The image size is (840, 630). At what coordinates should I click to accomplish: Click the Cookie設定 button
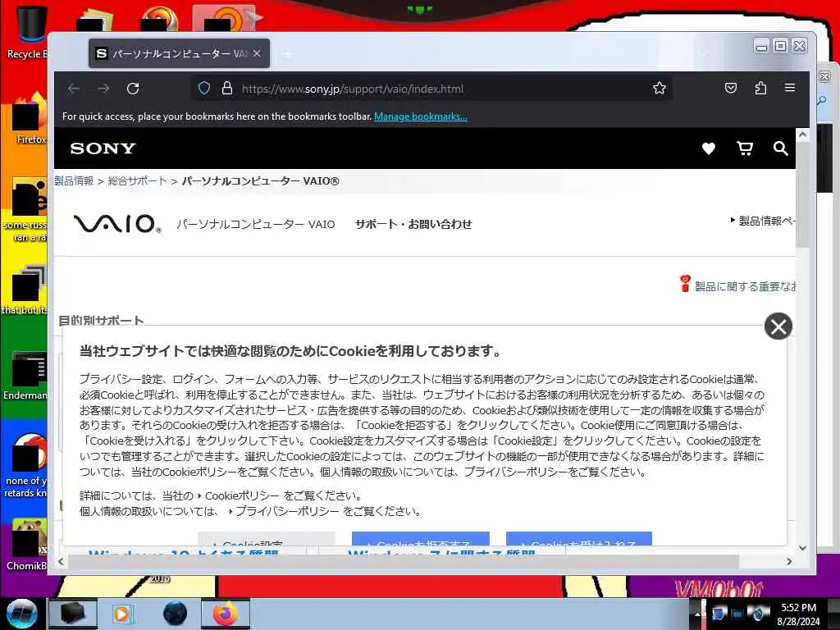(267, 539)
